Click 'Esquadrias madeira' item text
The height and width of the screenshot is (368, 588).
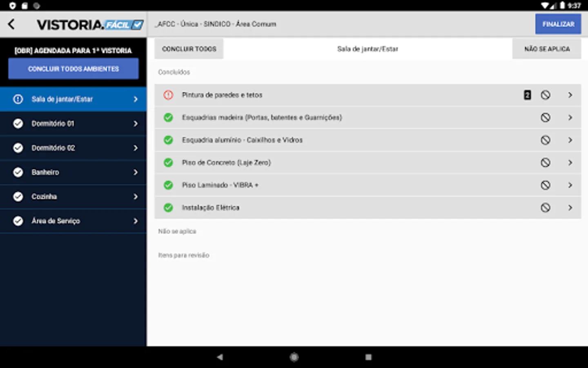(x=262, y=117)
